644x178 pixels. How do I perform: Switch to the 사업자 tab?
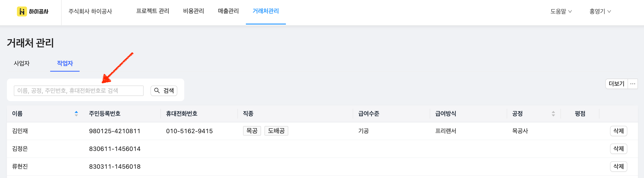tap(22, 63)
